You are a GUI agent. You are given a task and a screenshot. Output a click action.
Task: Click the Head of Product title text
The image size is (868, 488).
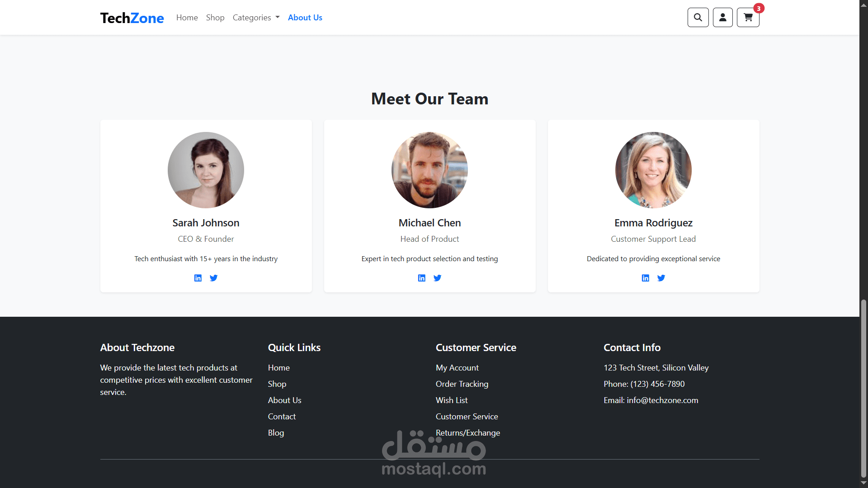click(x=430, y=239)
